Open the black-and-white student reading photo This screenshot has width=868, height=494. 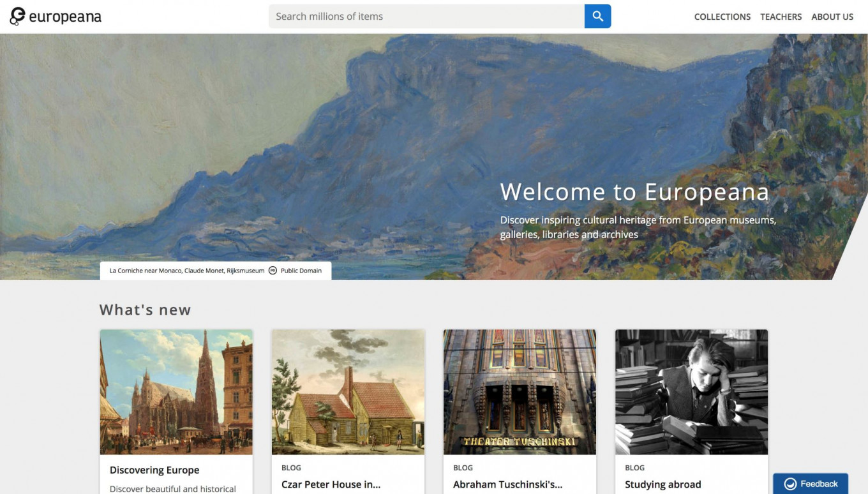(x=691, y=392)
